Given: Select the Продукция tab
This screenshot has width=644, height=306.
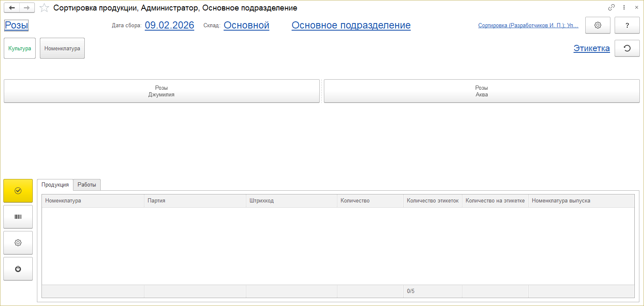Looking at the screenshot, I should (55, 184).
